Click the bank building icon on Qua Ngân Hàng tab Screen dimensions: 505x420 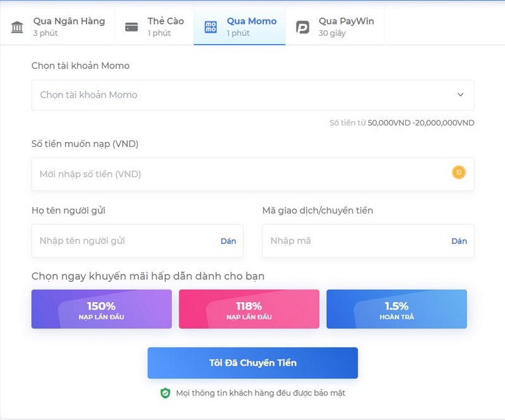[17, 26]
